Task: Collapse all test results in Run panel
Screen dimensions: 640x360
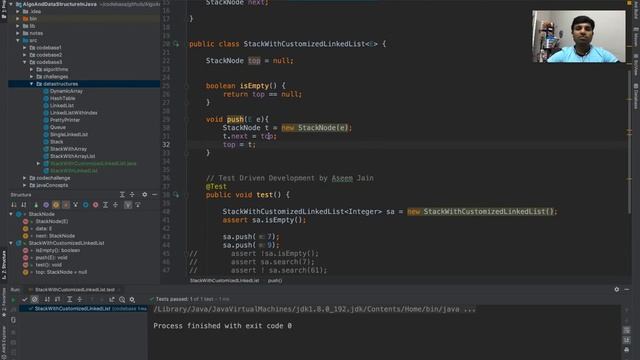Action: click(80, 300)
